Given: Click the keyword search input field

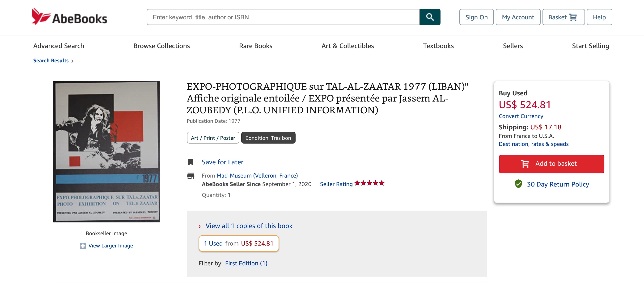Looking at the screenshot, I should (x=283, y=17).
